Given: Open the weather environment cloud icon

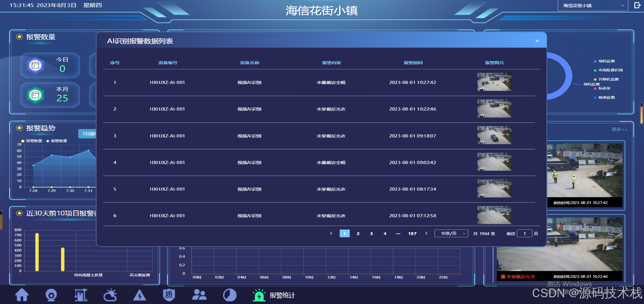Looking at the screenshot, I should pos(110,295).
